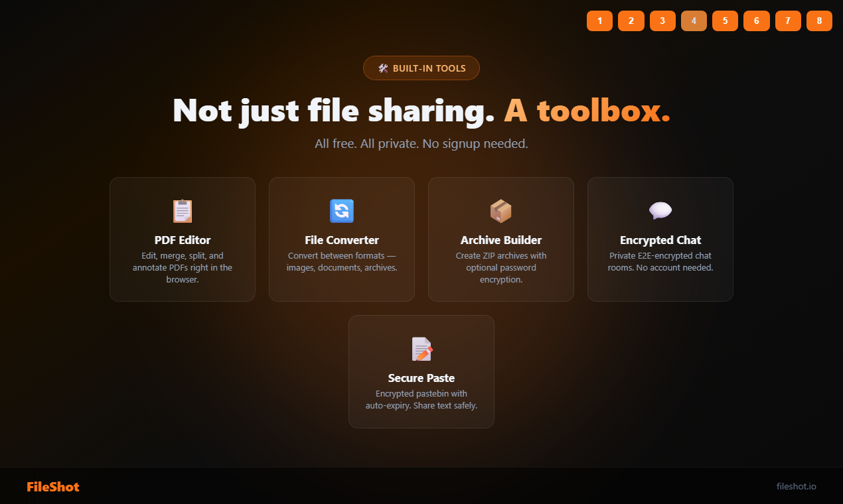Open the Encrypted Chat speech bubble icon
This screenshot has width=843, height=504.
[x=660, y=211]
